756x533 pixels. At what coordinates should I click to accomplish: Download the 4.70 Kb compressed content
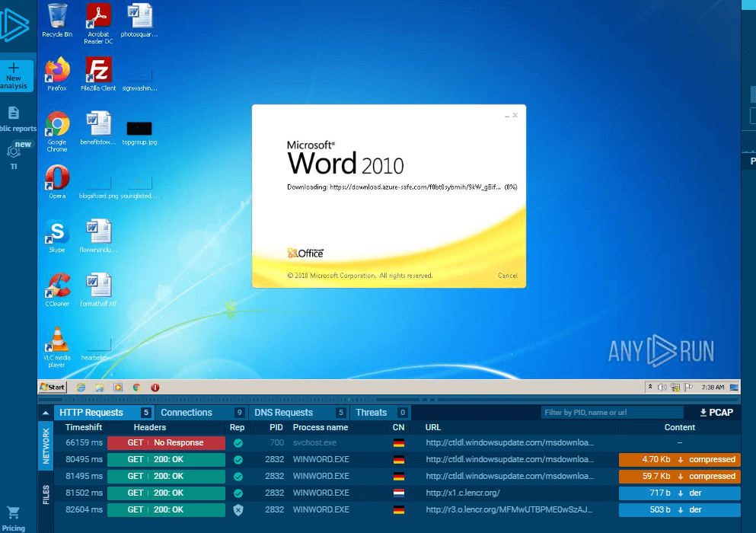click(x=680, y=460)
